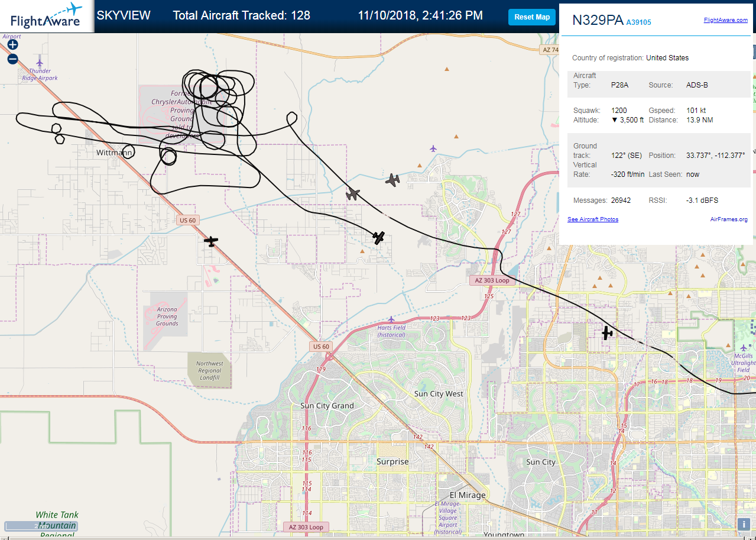756x540 pixels.
Task: Click the RSSI value -3.1 dBFS
Action: [702, 201]
